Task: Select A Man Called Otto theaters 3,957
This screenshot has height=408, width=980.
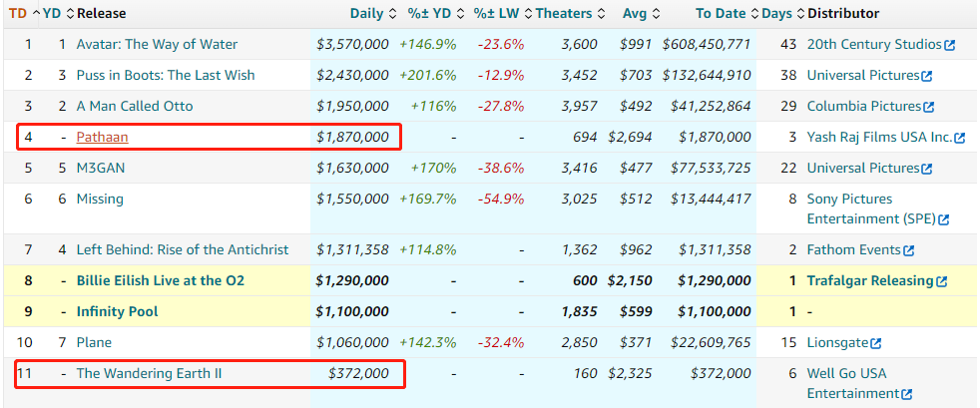Action: [580, 106]
